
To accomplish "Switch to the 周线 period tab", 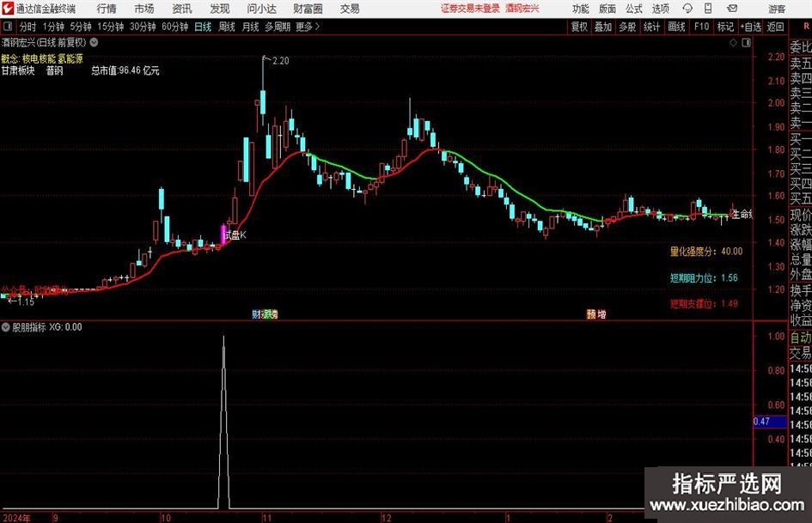I will tap(226, 27).
